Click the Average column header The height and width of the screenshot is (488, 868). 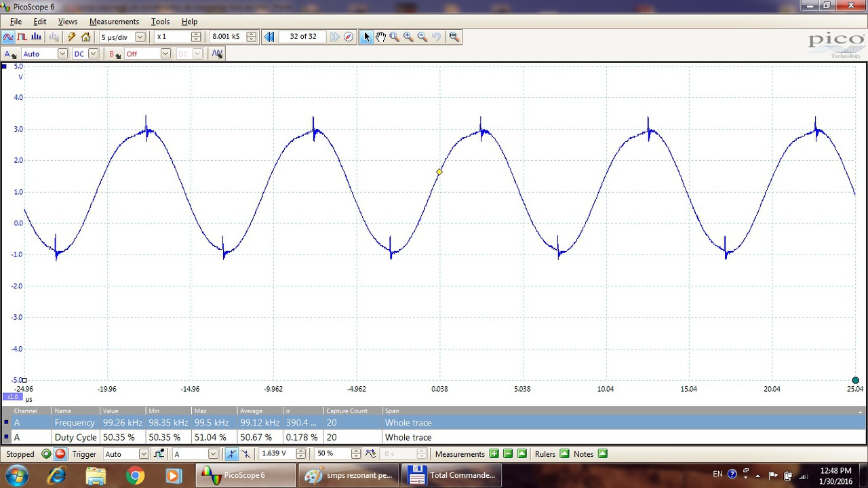pyautogui.click(x=260, y=411)
